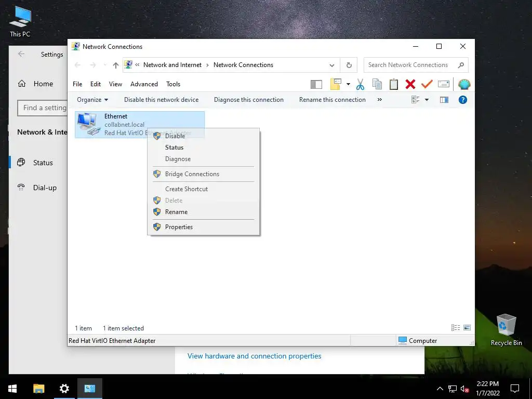Click the blue Help question mark icon

(x=463, y=100)
